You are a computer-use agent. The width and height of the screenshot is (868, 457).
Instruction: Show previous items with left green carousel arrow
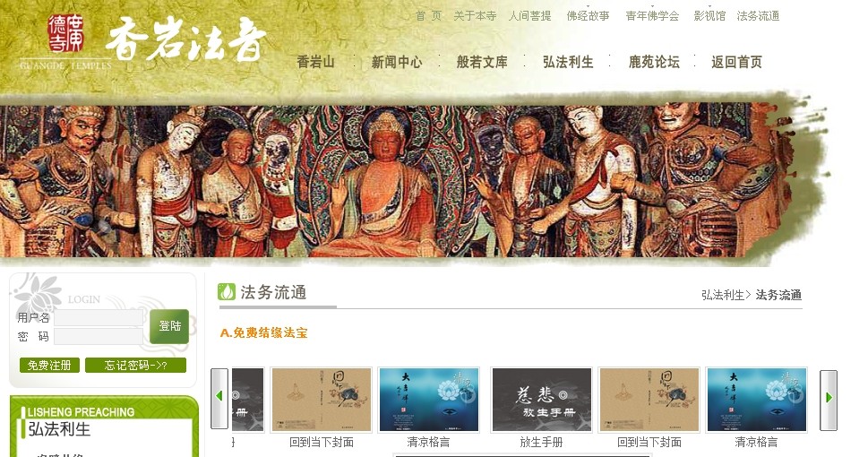219,398
